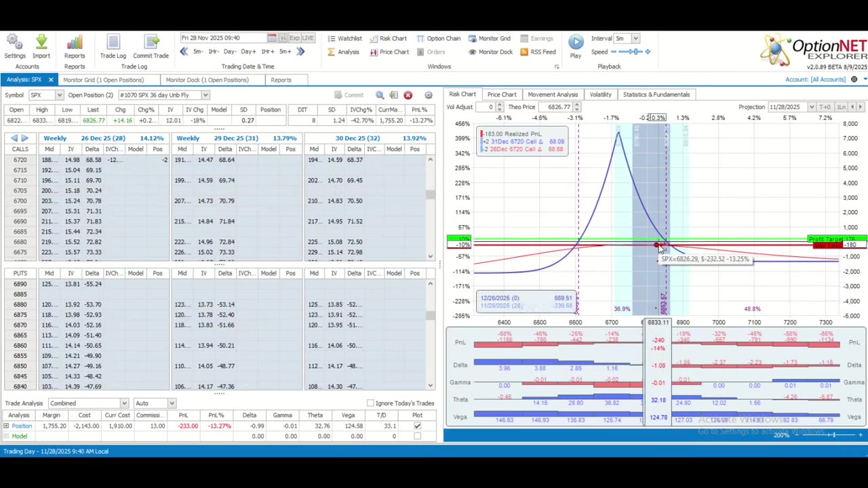
Task: Click the Theo Price input field
Action: [x=555, y=107]
